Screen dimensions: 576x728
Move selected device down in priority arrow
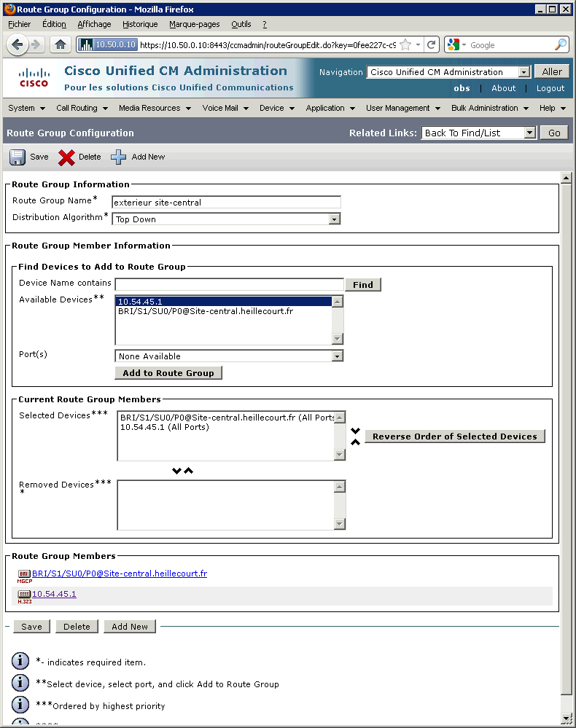(x=355, y=431)
